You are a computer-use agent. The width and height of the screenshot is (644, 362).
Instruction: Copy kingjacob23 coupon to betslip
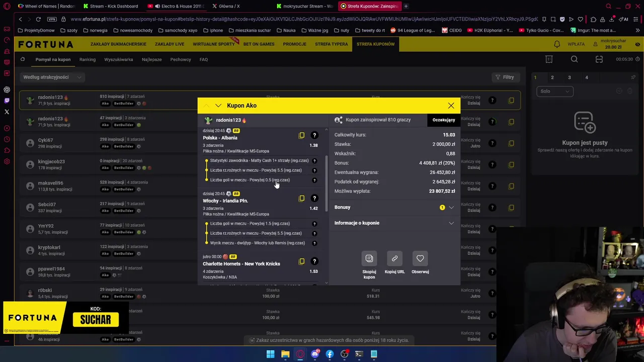click(511, 164)
